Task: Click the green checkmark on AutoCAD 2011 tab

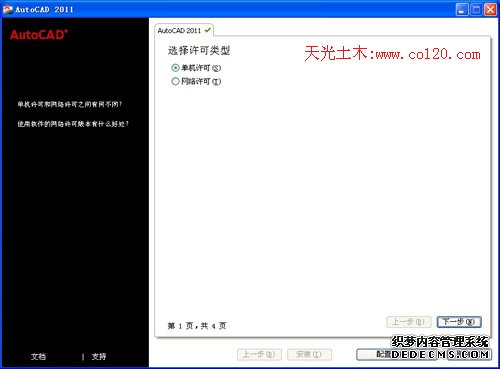Action: 208,30
